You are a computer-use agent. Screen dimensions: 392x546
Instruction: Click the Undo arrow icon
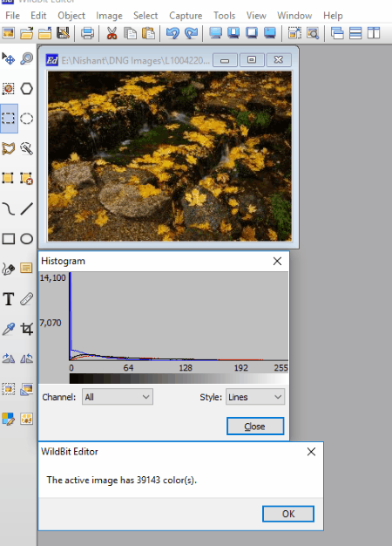[x=172, y=33]
